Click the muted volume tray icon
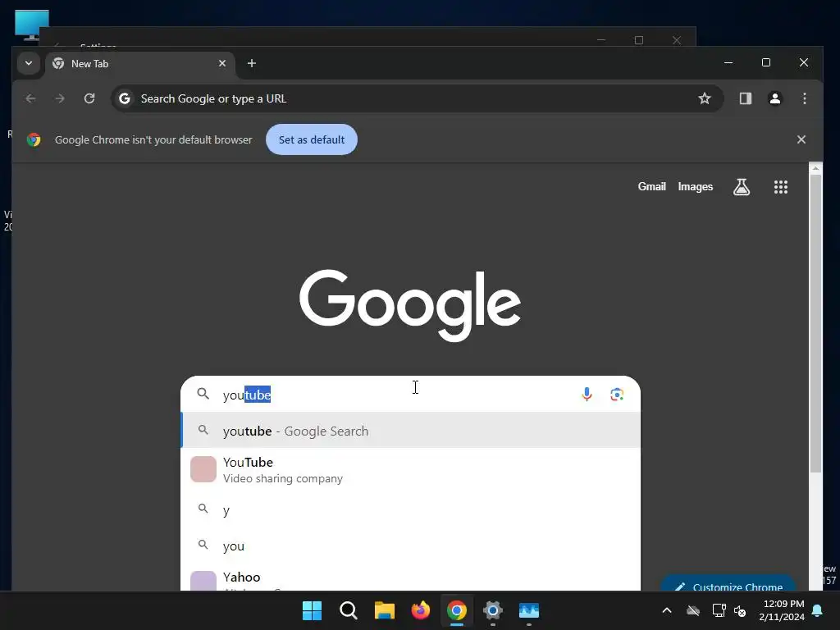This screenshot has width=840, height=630. click(x=741, y=610)
